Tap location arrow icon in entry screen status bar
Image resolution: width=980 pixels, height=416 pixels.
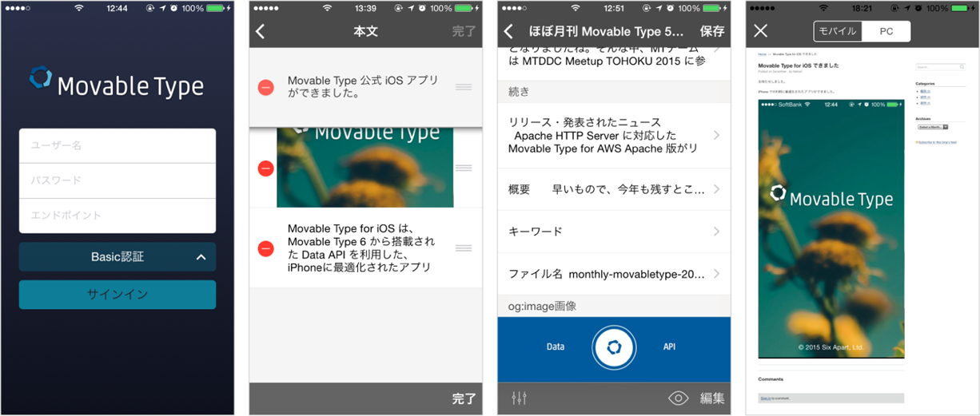pos(659,8)
